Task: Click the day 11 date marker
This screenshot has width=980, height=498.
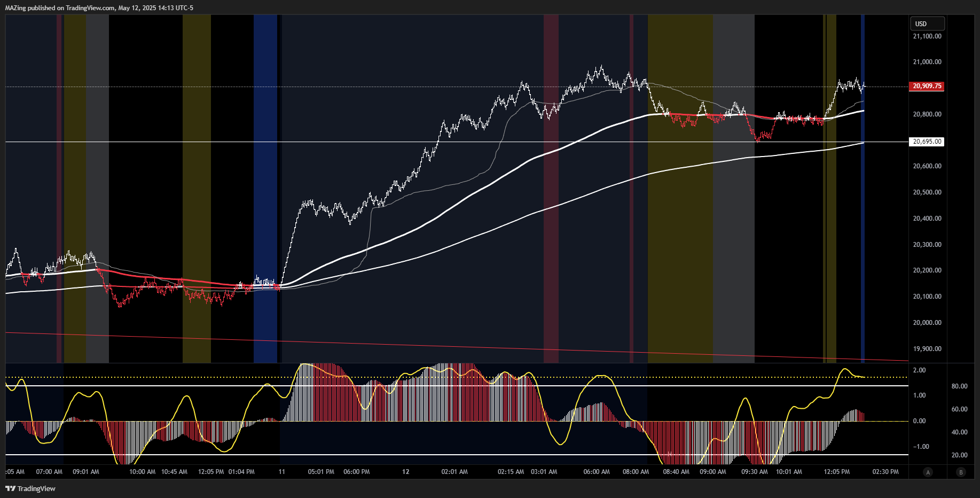Action: [282, 472]
